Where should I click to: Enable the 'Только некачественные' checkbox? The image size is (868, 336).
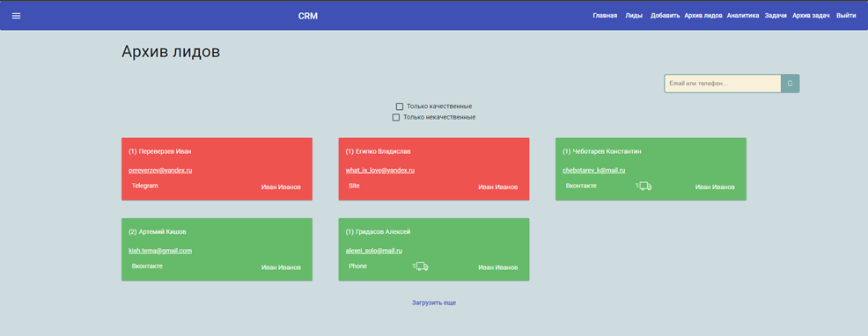(396, 117)
